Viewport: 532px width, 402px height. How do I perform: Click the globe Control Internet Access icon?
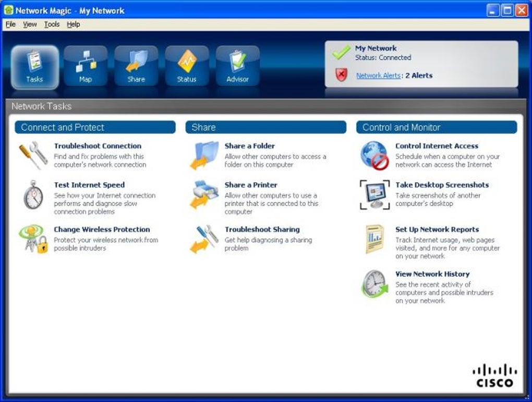point(374,155)
